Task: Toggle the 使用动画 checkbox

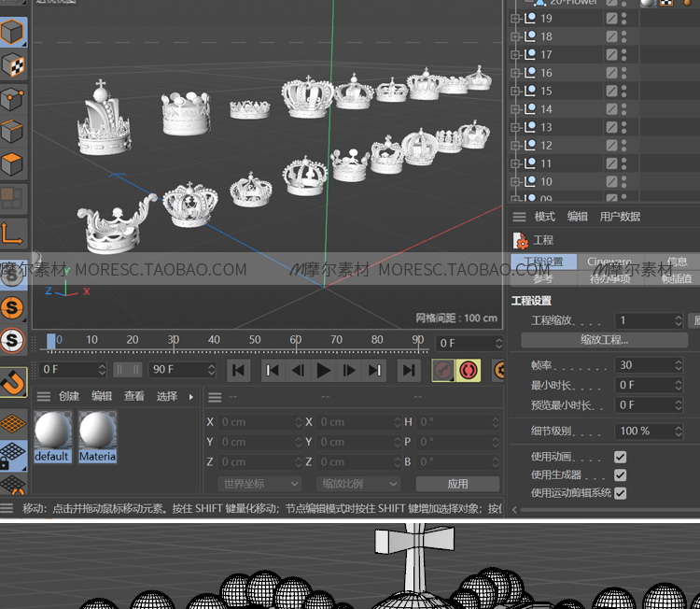Action: (620, 457)
